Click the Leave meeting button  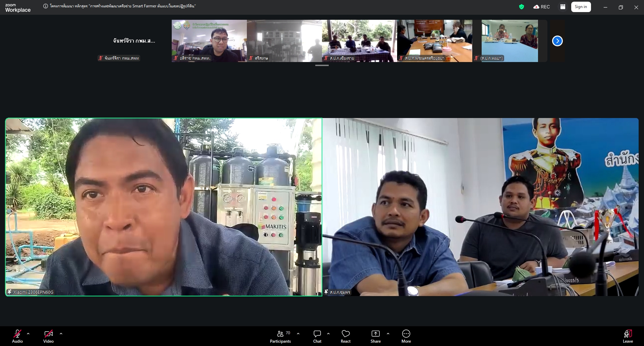click(628, 336)
